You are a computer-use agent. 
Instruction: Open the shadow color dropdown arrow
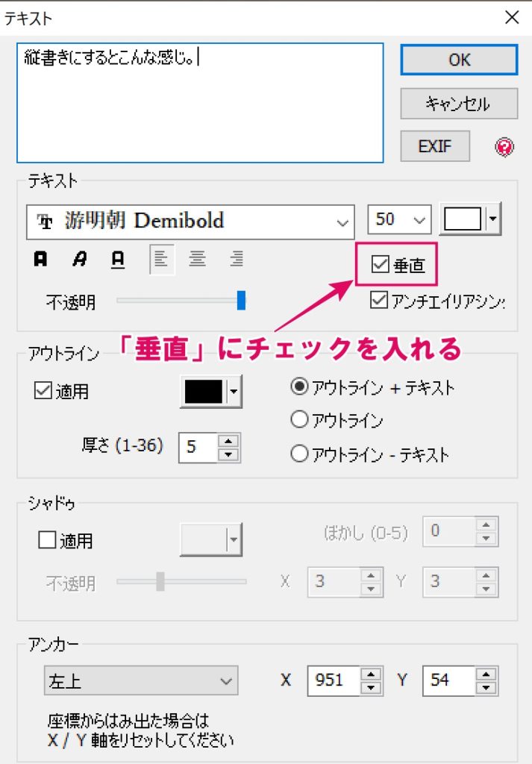pos(234,539)
